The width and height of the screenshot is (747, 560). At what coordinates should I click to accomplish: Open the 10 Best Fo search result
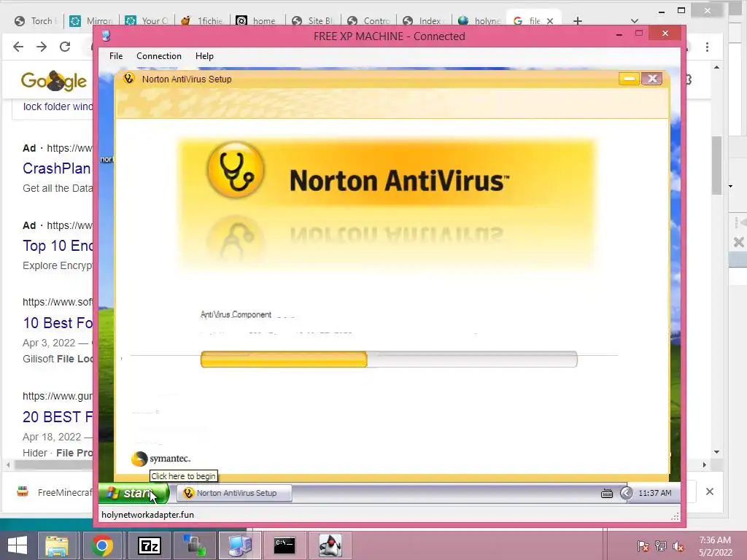(x=58, y=323)
